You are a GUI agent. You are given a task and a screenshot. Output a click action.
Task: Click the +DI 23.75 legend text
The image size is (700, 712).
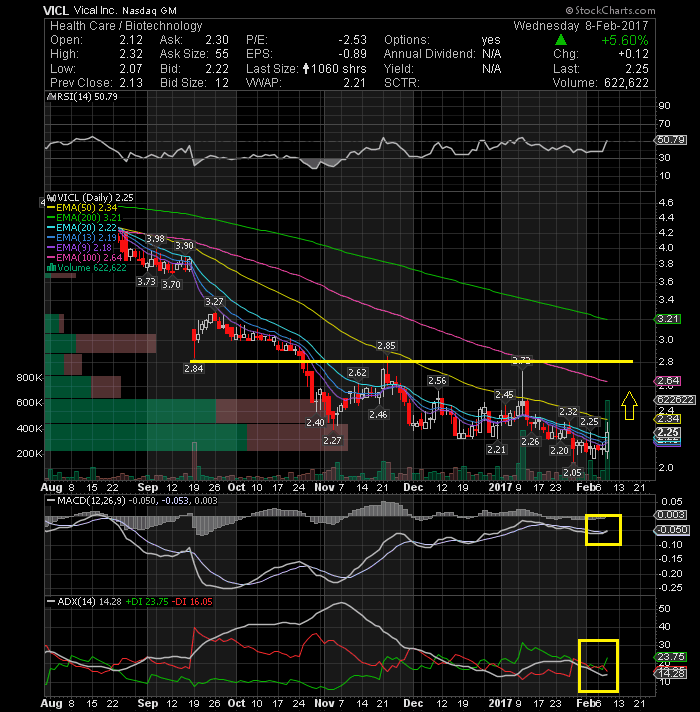click(x=147, y=602)
